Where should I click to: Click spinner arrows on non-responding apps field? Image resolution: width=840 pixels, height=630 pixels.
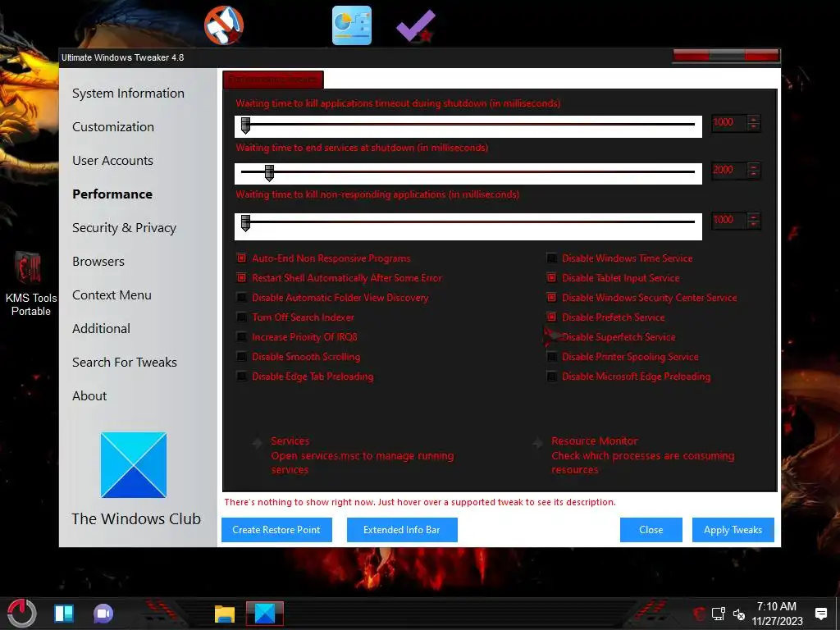tap(753, 220)
